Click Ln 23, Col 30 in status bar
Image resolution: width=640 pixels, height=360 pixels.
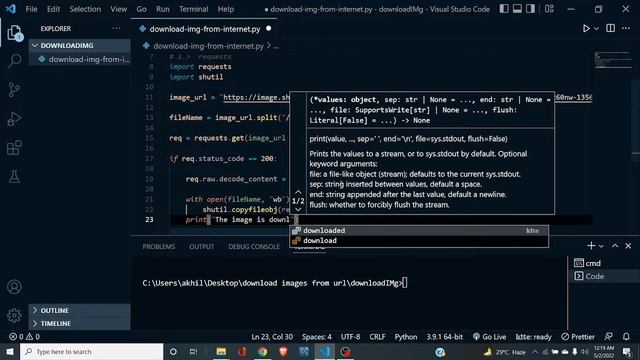pos(272,337)
